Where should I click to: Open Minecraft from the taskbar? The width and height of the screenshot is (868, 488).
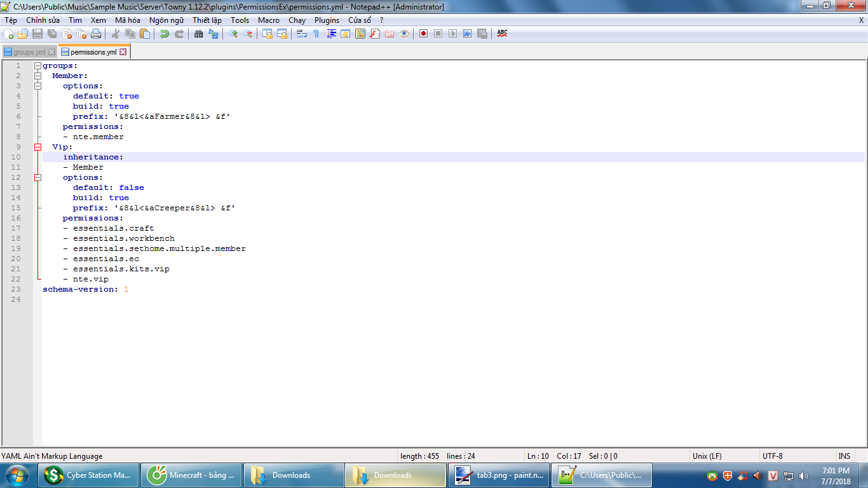pos(191,475)
